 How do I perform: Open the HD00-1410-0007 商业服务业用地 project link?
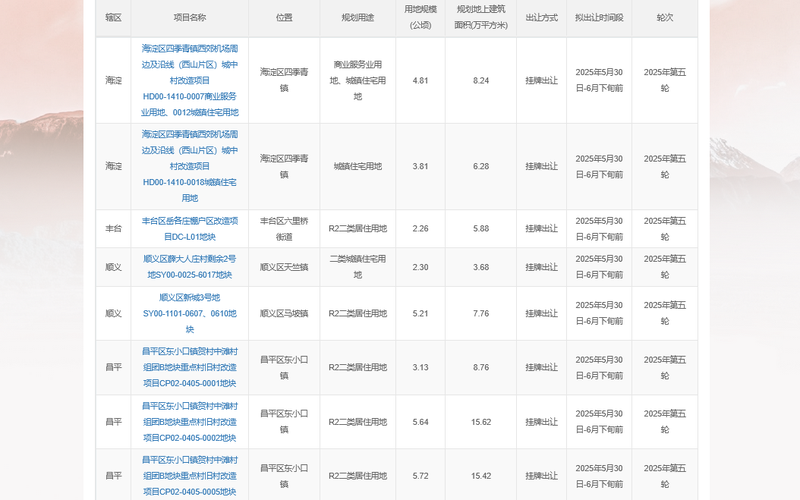190,80
